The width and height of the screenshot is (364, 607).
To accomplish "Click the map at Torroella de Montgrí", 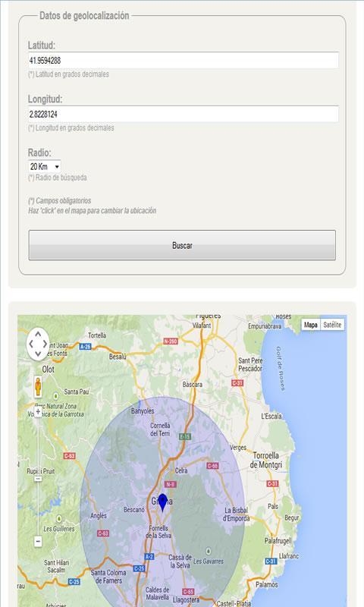I will [x=265, y=460].
